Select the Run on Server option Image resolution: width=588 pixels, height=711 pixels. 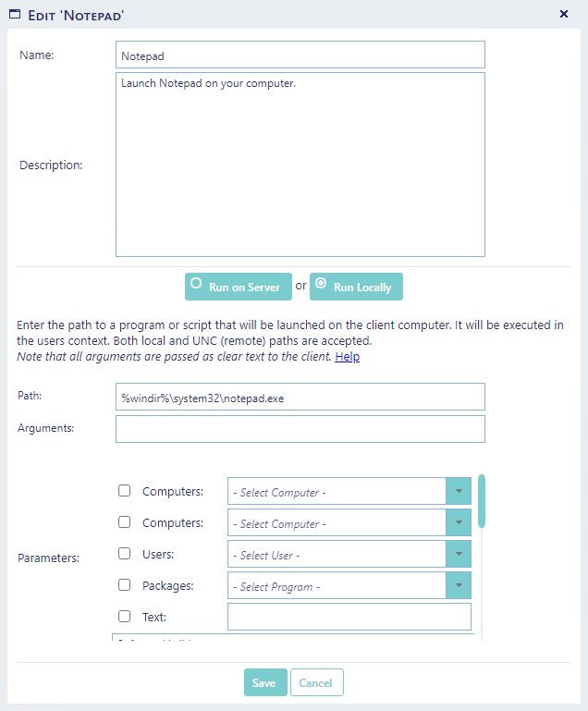(239, 287)
